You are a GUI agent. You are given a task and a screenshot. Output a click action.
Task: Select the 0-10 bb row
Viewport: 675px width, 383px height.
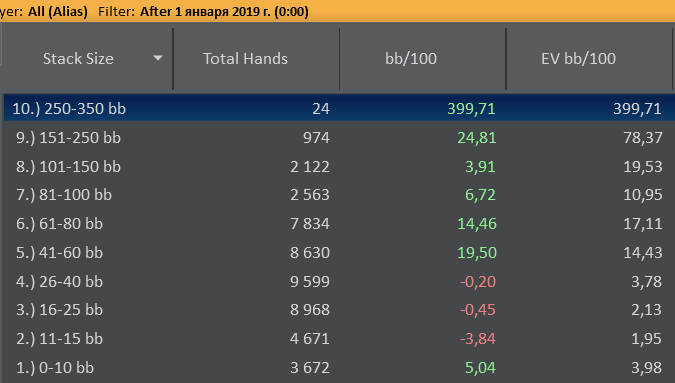pyautogui.click(x=339, y=368)
